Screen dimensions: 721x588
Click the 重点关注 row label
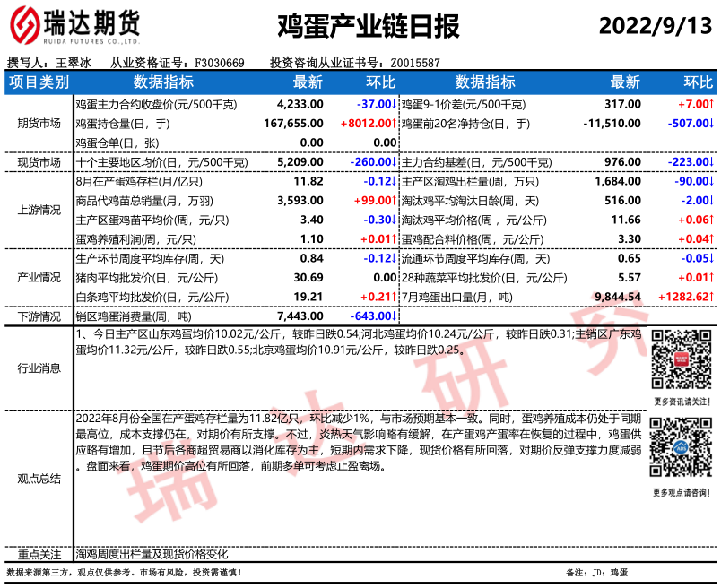click(37, 554)
